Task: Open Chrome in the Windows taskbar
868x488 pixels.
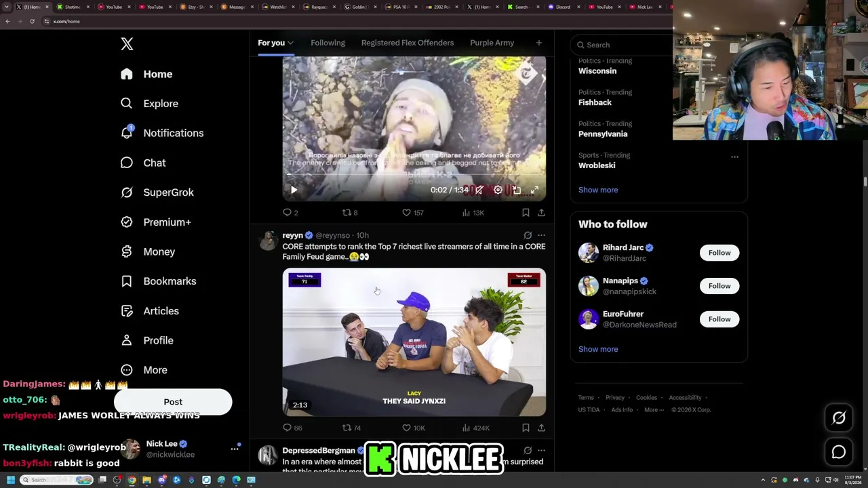Action: [x=132, y=480]
